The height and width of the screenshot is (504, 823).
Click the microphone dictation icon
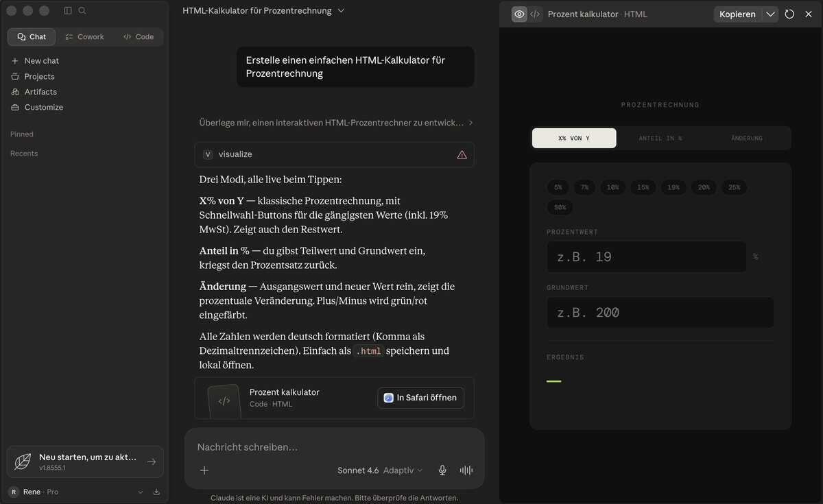442,470
